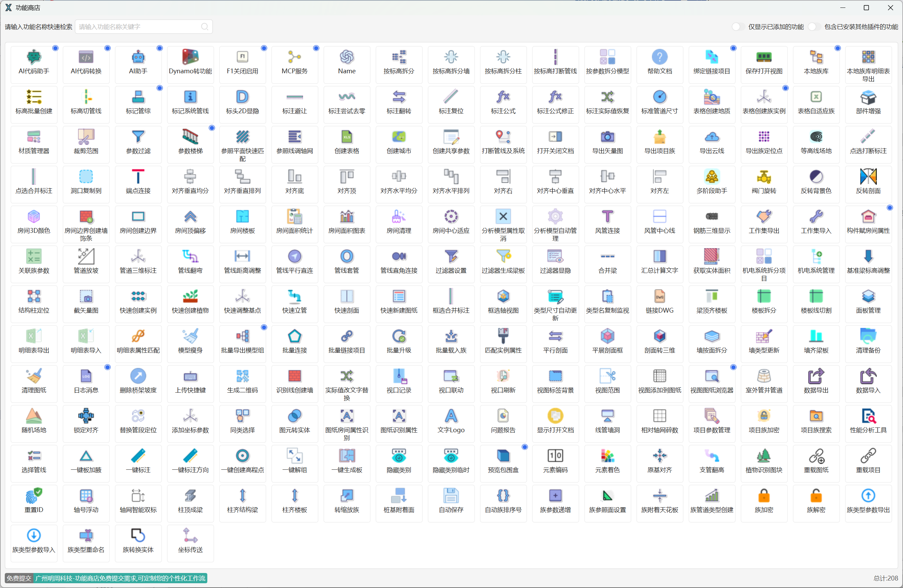Toggle the blue added-dot on 标记管综
The width and height of the screenshot is (903, 588).
click(x=160, y=88)
